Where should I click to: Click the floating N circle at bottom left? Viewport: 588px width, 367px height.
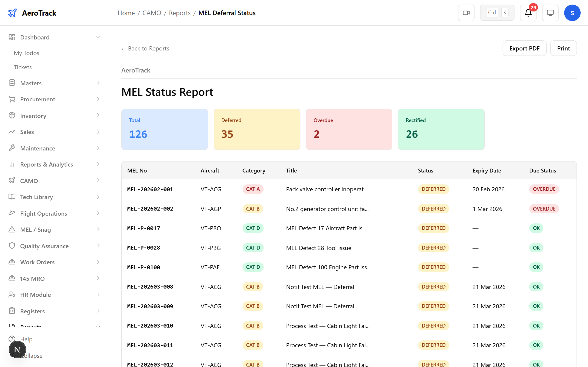tap(17, 349)
